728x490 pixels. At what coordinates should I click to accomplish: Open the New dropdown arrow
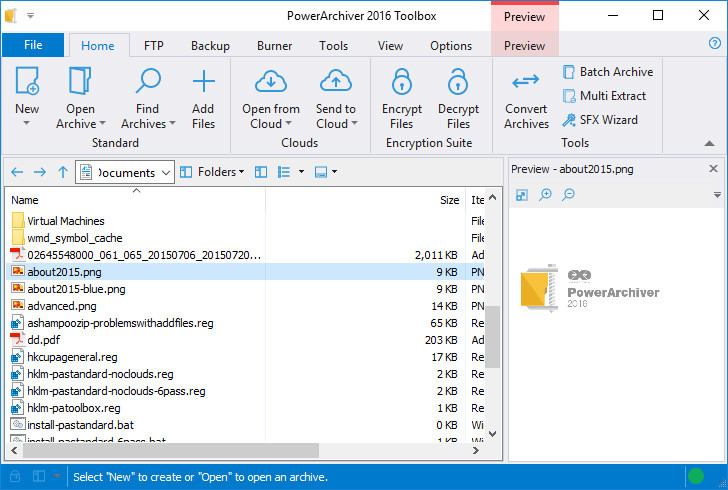click(26, 124)
